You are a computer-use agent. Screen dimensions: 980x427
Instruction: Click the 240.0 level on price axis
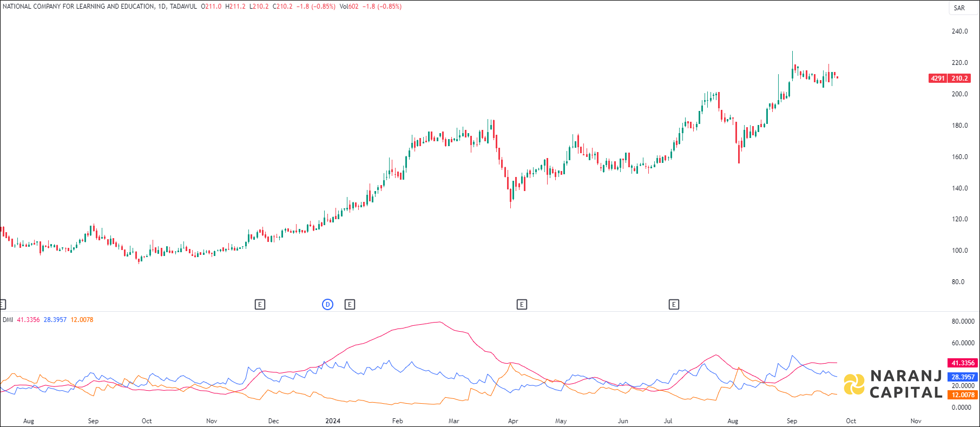click(x=959, y=31)
